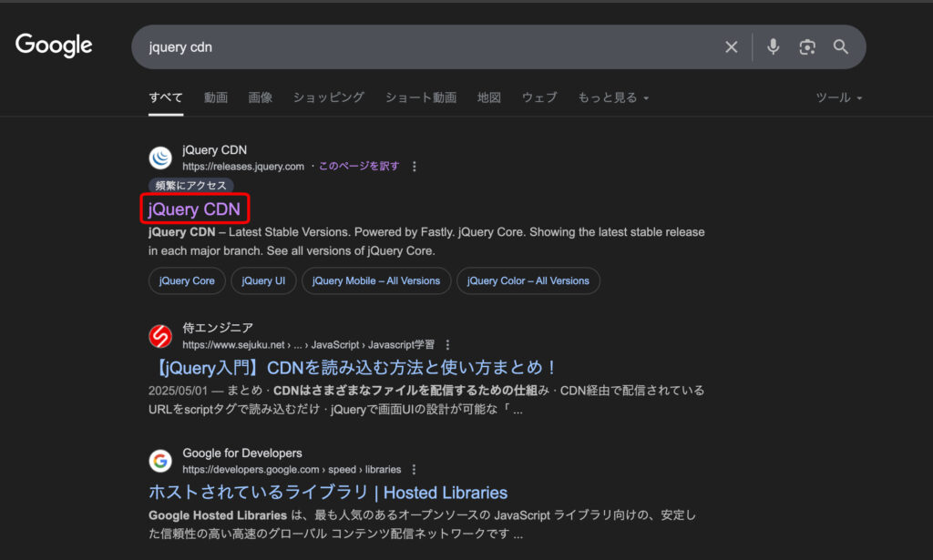Click jQuery Mobile – All Versions chip
This screenshot has width=933, height=560.
tap(376, 280)
